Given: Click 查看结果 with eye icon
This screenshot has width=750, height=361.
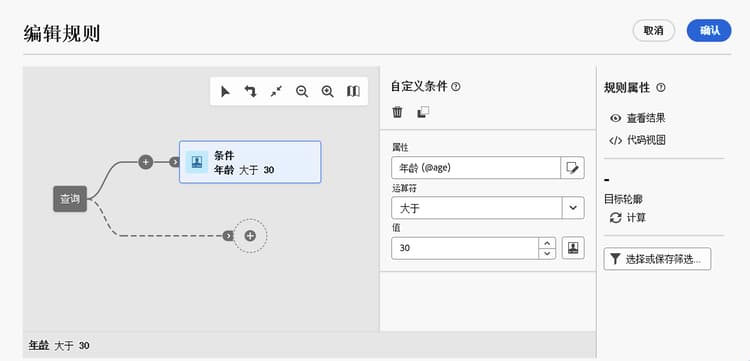Looking at the screenshot, I should coord(637,118).
